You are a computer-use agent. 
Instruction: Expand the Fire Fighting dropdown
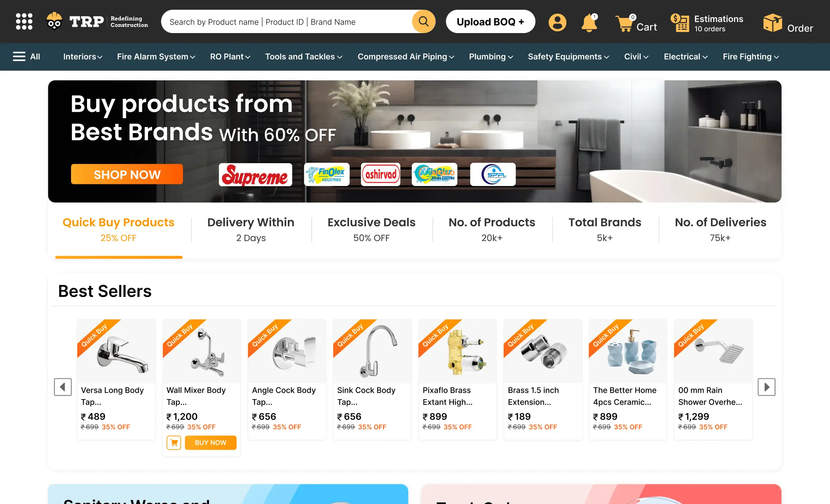[751, 57]
